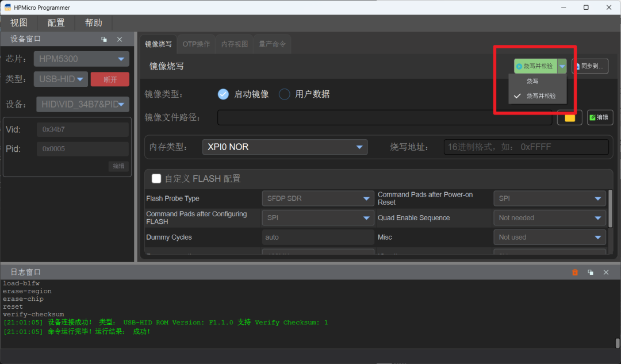Click the log window scrollbar thumb
Viewport: 621px width, 364px height.
click(x=618, y=343)
